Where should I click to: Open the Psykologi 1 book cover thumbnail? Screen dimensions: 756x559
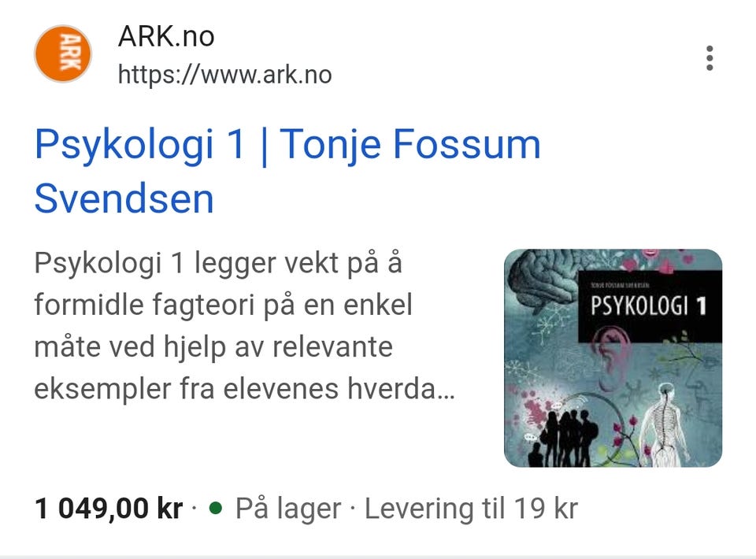(x=613, y=358)
